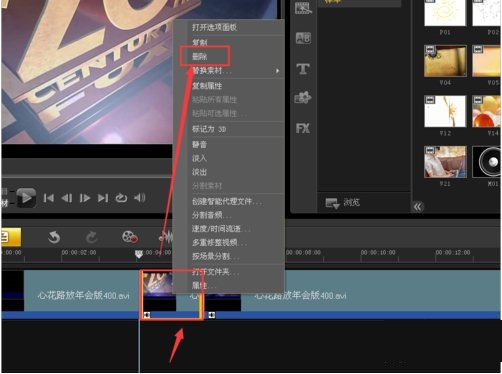
Task: Choose 打开文件夹 in the context menu
Action: [x=215, y=272]
